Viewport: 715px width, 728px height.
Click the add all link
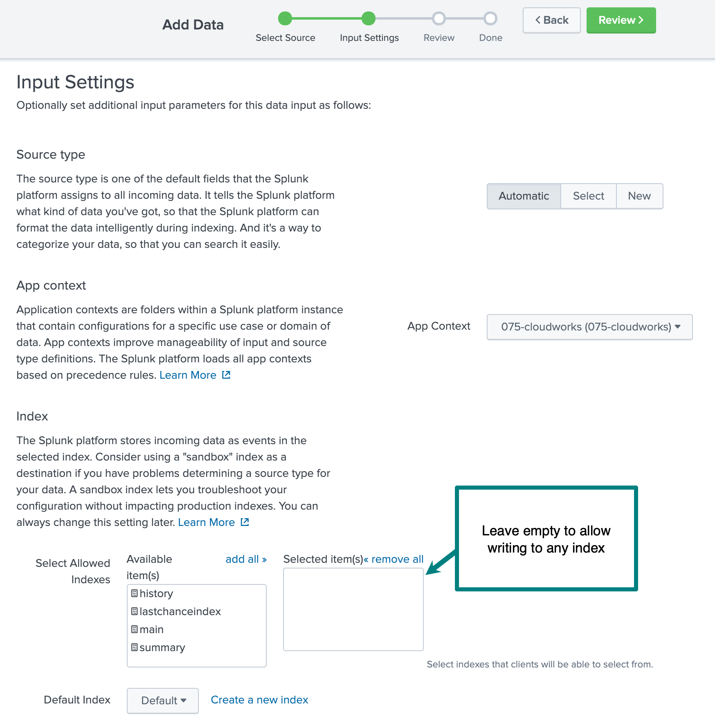pos(246,559)
